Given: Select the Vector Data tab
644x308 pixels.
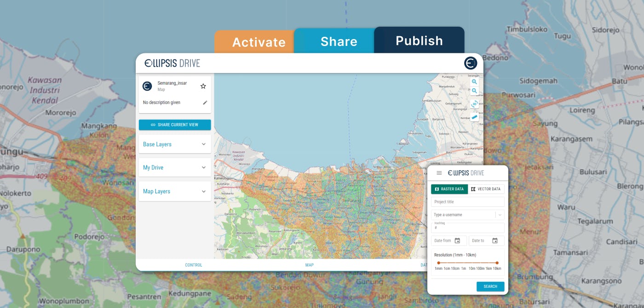Looking at the screenshot, I should pyautogui.click(x=486, y=189).
